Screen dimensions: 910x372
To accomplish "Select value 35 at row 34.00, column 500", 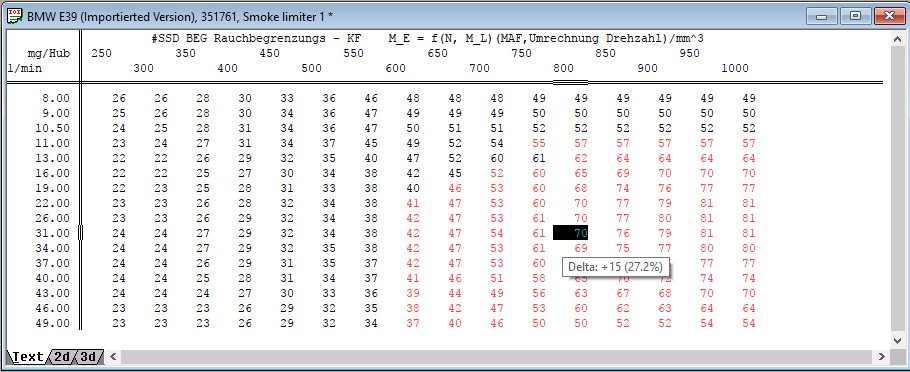I will tap(328, 248).
